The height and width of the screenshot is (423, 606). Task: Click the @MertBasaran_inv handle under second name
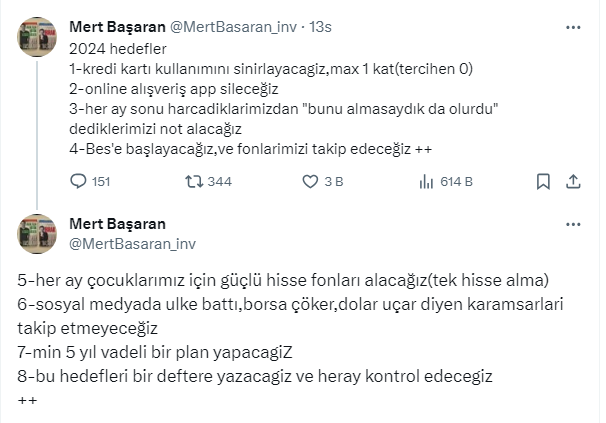point(131,242)
